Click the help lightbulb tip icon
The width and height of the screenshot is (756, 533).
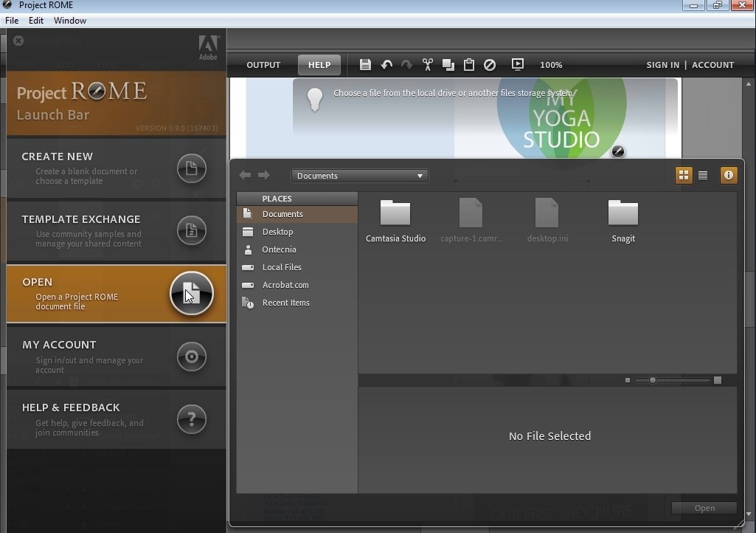click(x=315, y=100)
